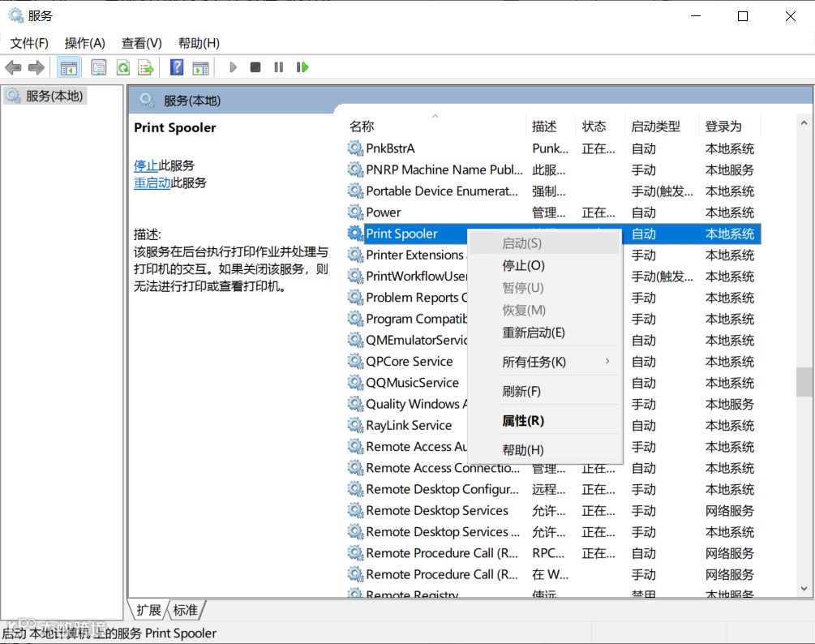
Task: Click the vertical scrollbar thumb
Action: (x=804, y=382)
